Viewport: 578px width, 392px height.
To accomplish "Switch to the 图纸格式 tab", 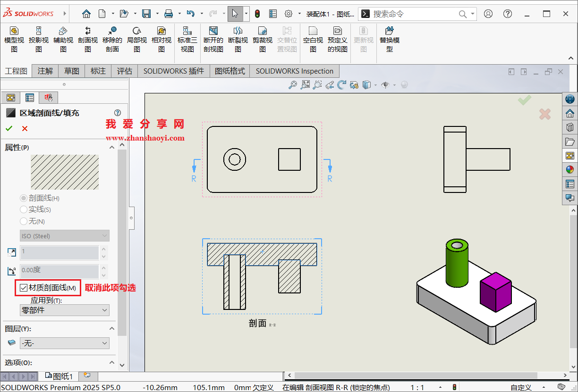I will pyautogui.click(x=230, y=71).
